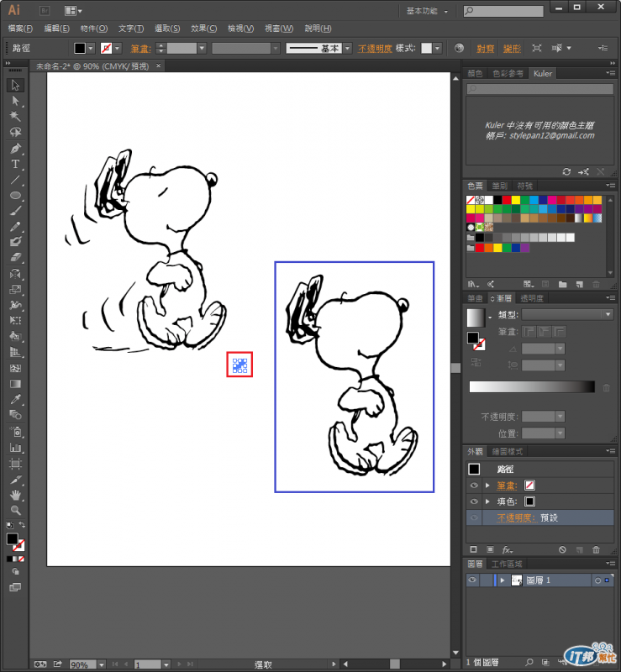The image size is (621, 672).
Task: Click the 筆畫 link in the control bar
Action: click(140, 49)
